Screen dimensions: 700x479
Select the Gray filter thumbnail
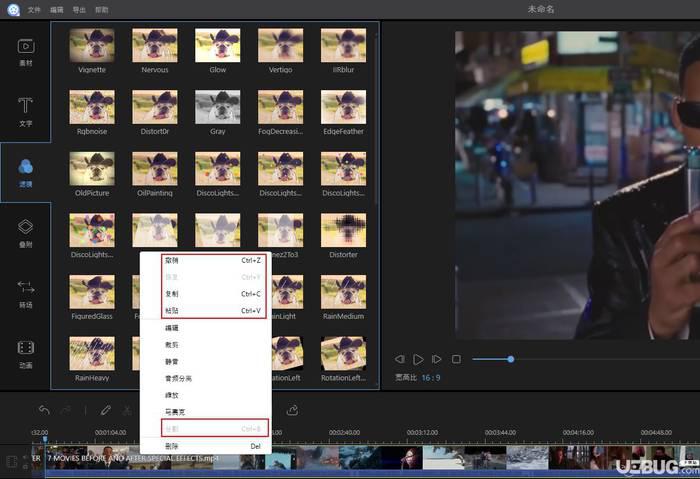[x=217, y=107]
